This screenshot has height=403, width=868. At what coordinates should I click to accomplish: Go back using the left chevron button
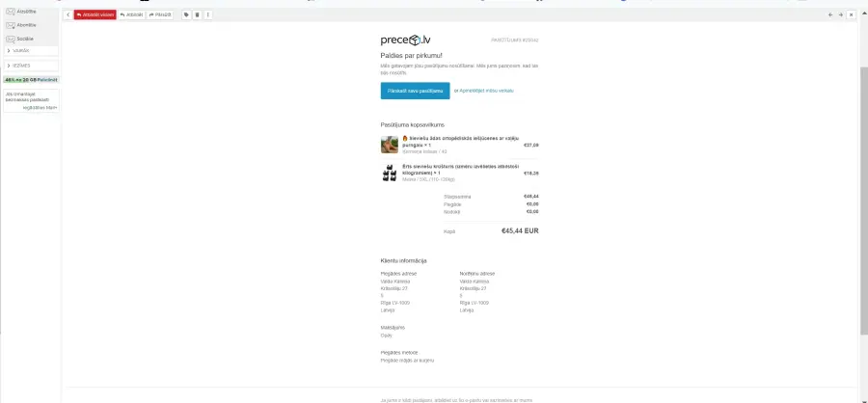tap(68, 15)
